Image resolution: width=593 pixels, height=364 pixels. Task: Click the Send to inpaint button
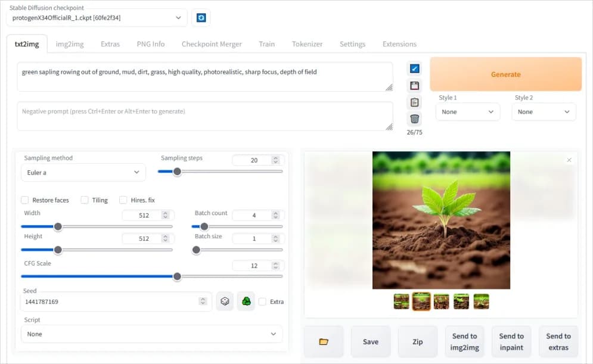point(511,341)
